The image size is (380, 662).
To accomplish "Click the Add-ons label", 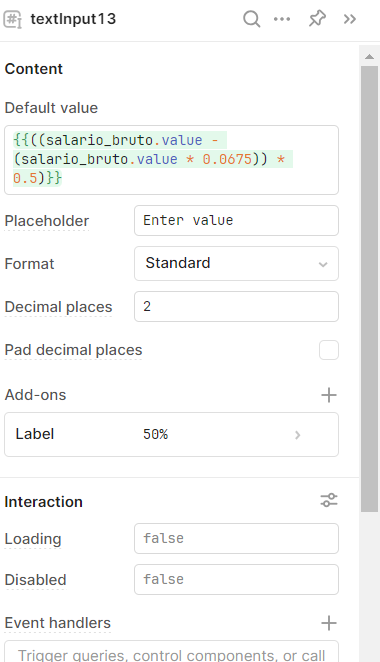I will coord(35,395).
